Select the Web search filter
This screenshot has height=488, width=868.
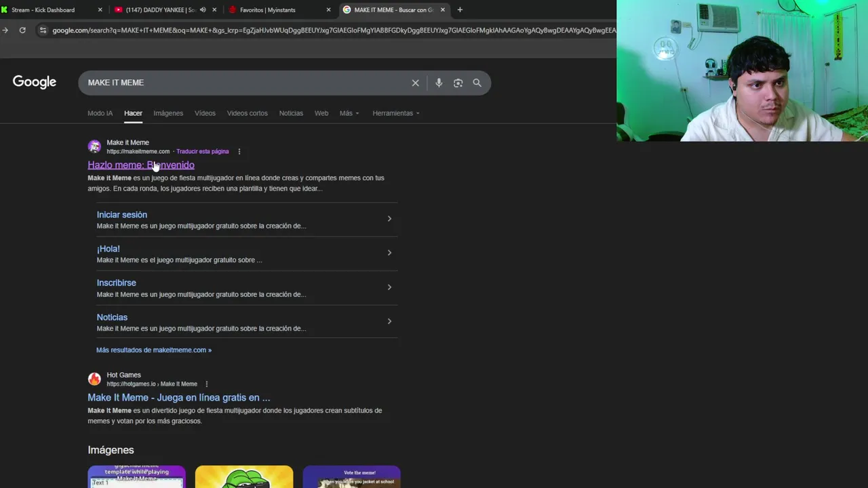point(321,113)
